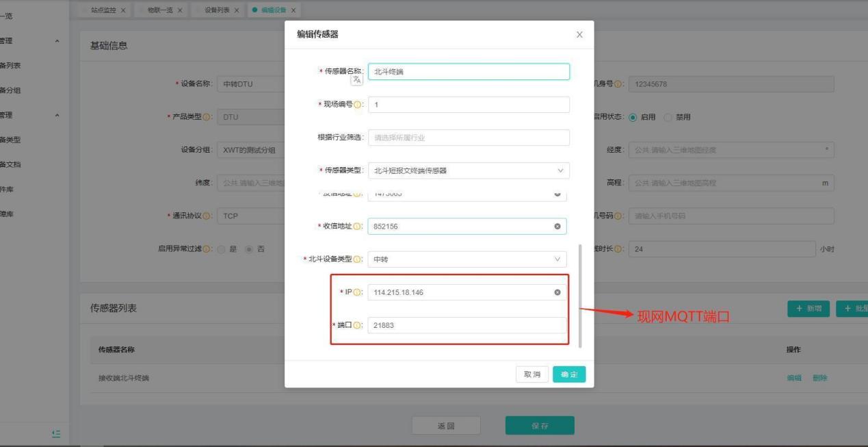
Task: Click the 取消 button in the dialog
Action: (532, 374)
